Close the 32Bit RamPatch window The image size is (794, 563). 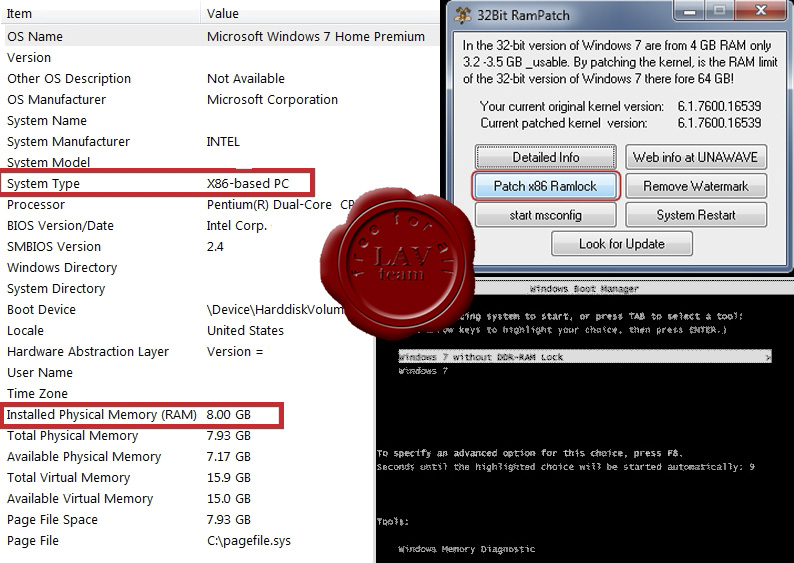(x=761, y=10)
